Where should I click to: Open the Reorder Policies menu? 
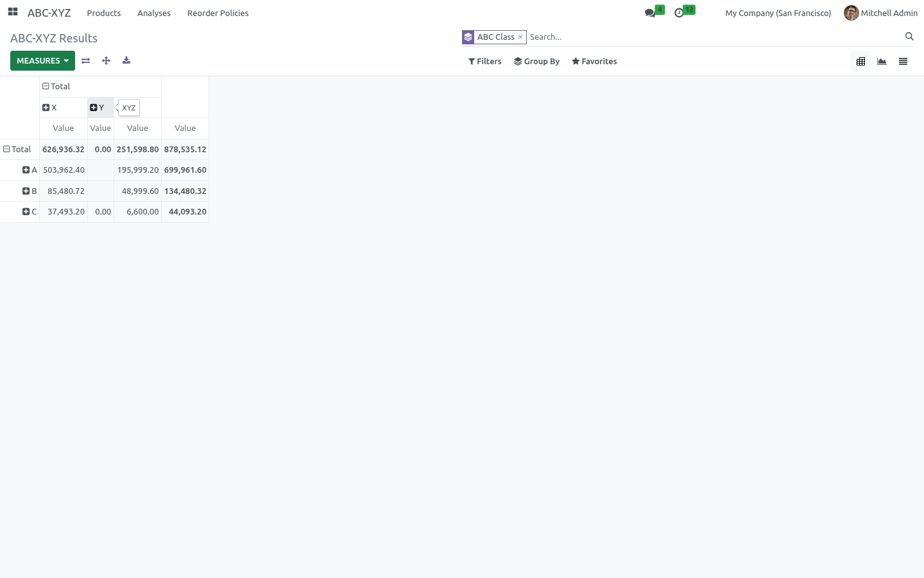(218, 13)
